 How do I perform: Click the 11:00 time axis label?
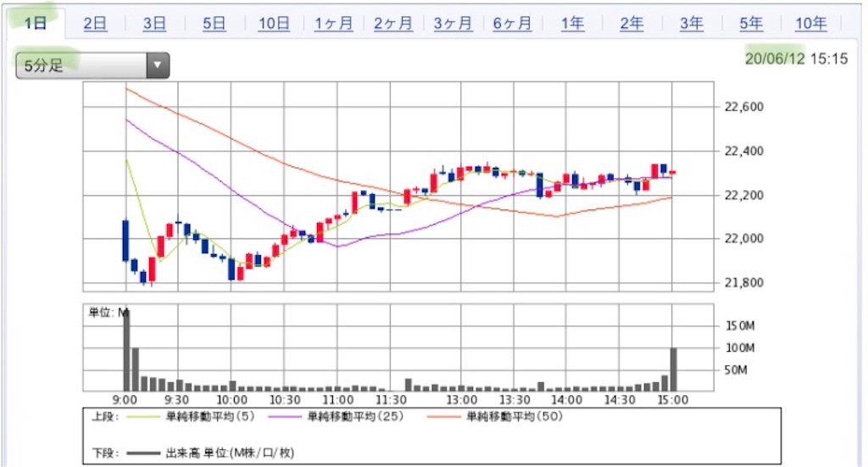pyautogui.click(x=337, y=399)
